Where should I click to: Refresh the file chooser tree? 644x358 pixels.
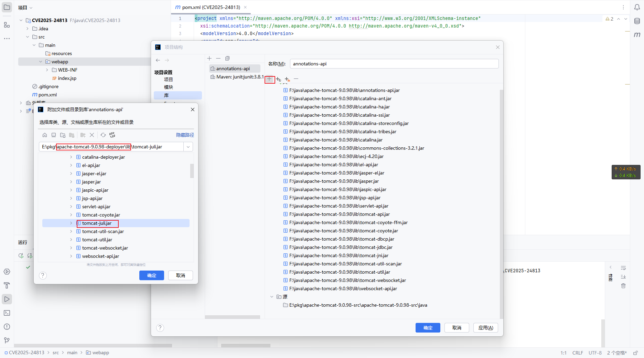pyautogui.click(x=103, y=135)
